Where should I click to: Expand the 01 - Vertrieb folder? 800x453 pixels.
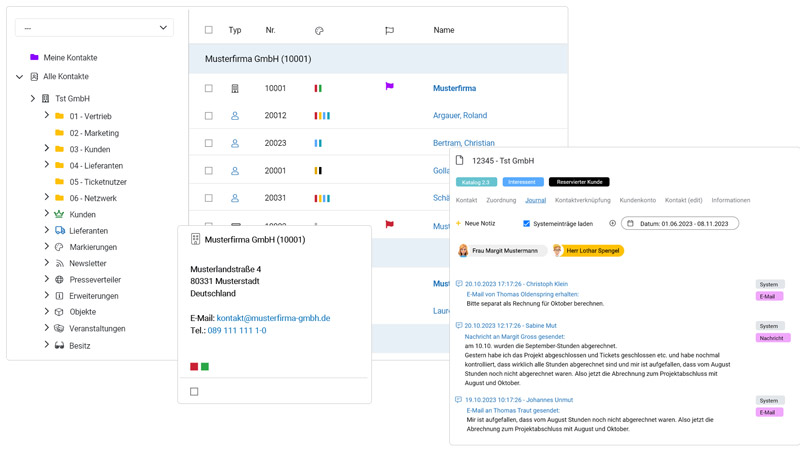tap(46, 115)
